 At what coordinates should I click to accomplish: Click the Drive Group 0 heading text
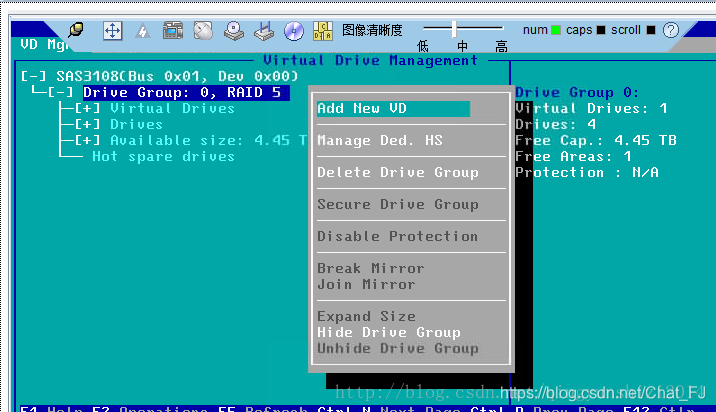pyautogui.click(x=577, y=92)
